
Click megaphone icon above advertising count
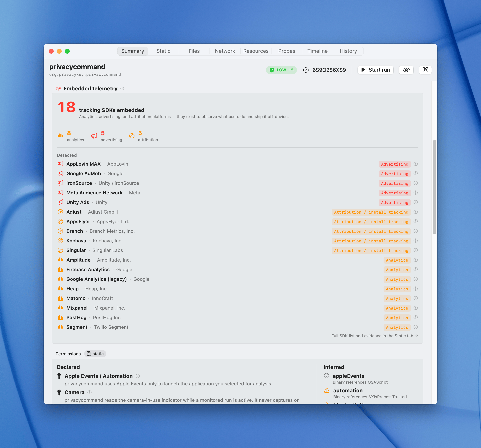[x=94, y=136]
